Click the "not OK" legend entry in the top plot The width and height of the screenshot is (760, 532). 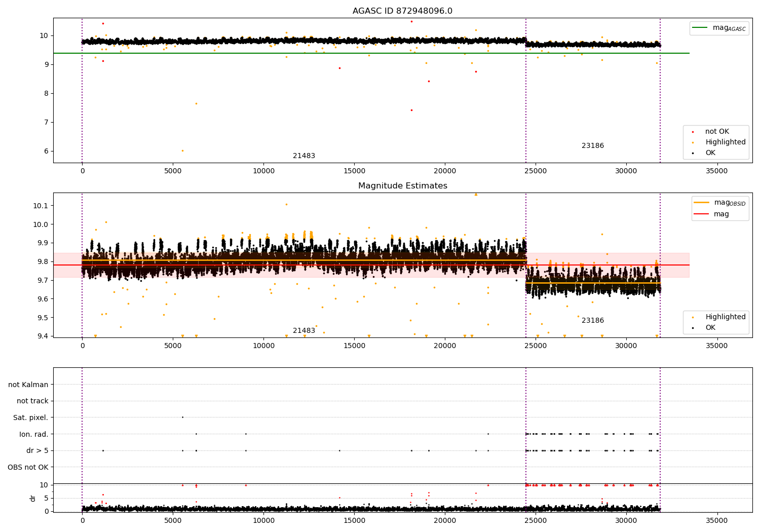[x=717, y=132]
